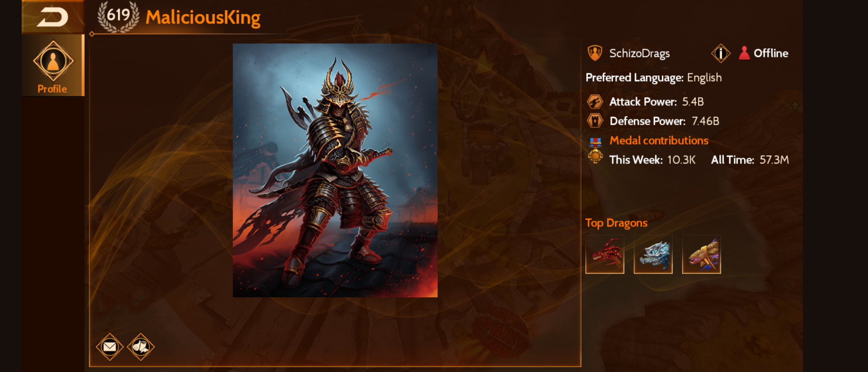Click the All Time medal value
The width and height of the screenshot is (868, 372).
tap(774, 160)
